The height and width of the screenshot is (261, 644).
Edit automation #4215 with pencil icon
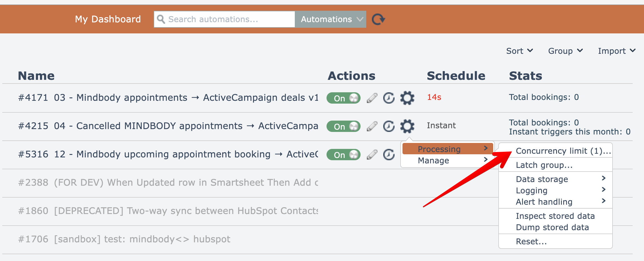point(372,126)
